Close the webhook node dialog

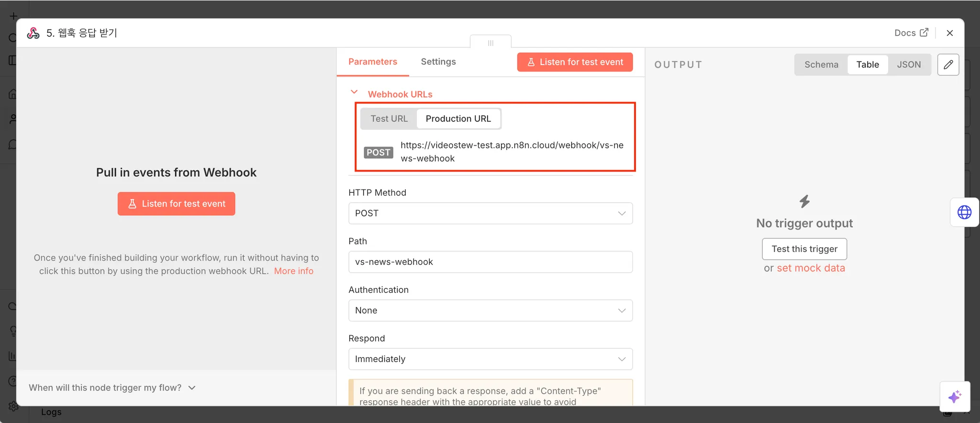coord(950,33)
